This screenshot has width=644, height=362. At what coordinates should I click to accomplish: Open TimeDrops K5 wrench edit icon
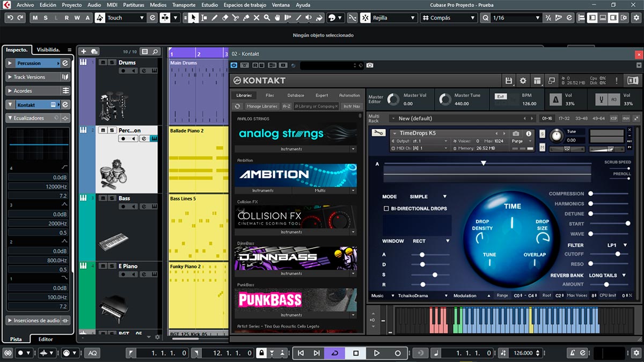point(378,133)
